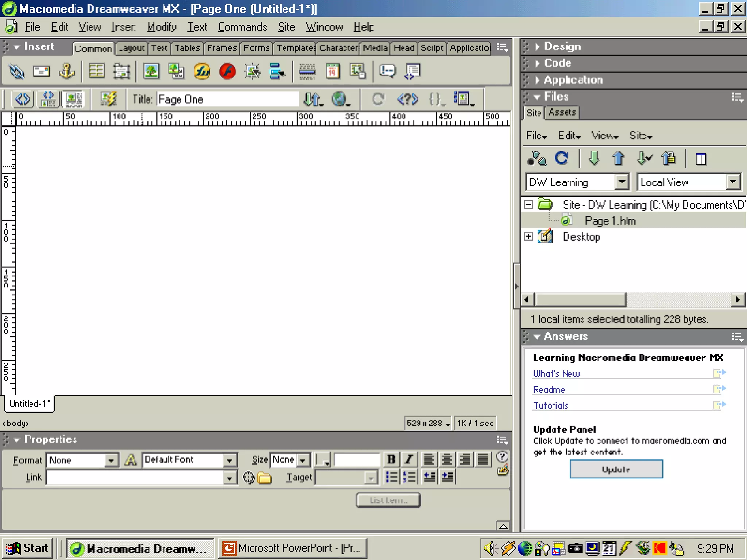Refresh the site file list

pos(561,159)
